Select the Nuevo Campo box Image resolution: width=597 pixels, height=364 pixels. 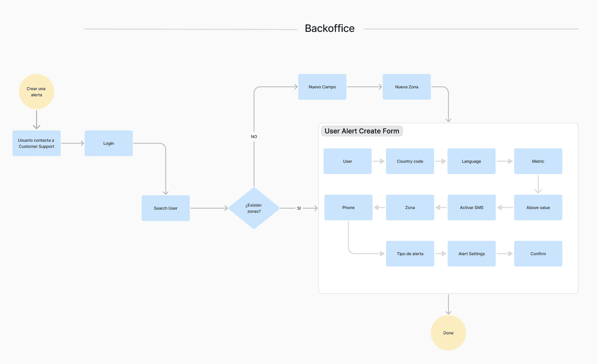pyautogui.click(x=322, y=87)
